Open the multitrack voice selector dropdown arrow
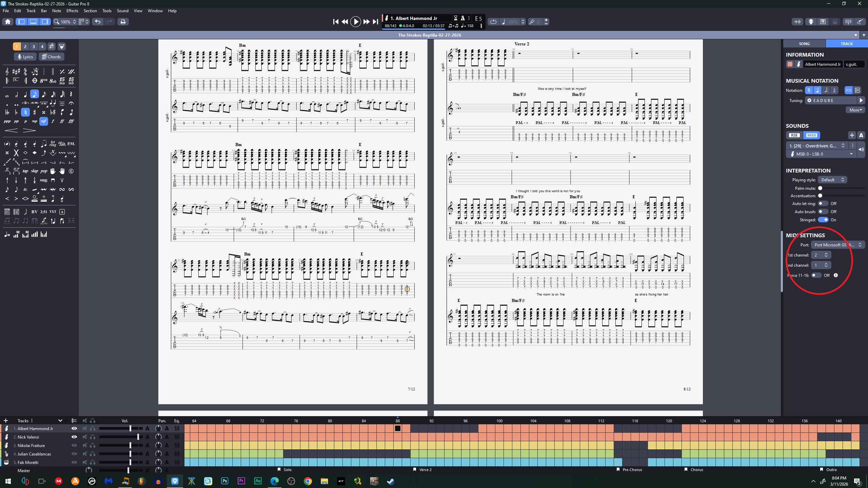The width and height of the screenshot is (868, 488). [x=61, y=46]
